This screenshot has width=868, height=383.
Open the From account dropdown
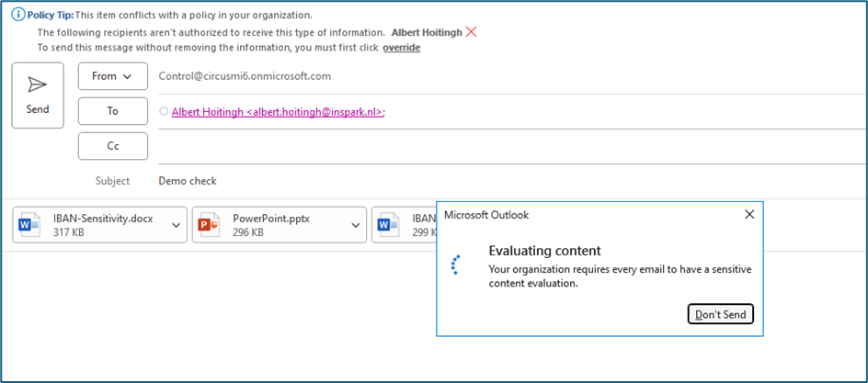tap(113, 76)
